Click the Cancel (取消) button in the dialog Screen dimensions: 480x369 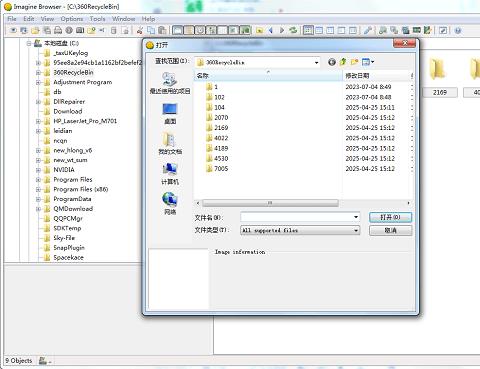pyautogui.click(x=390, y=230)
